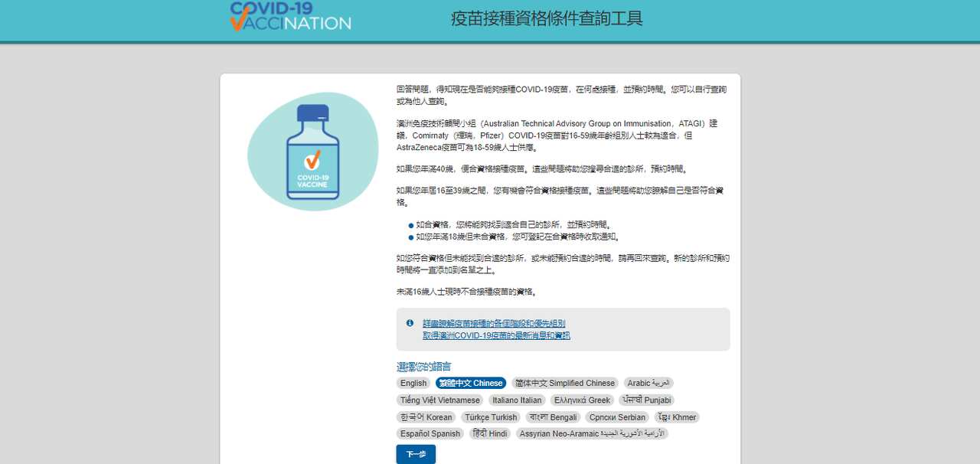
Task: Click the COVID-19 Vaccination logo
Action: (x=289, y=17)
